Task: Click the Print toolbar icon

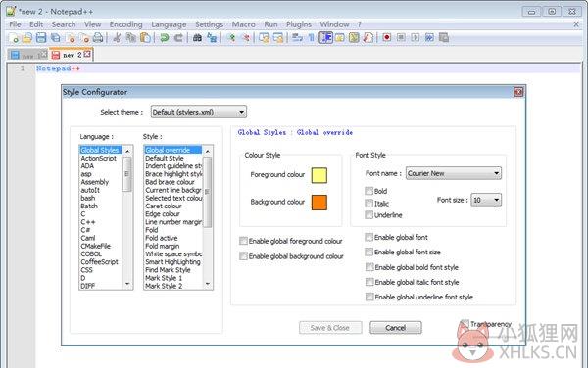Action: point(98,38)
